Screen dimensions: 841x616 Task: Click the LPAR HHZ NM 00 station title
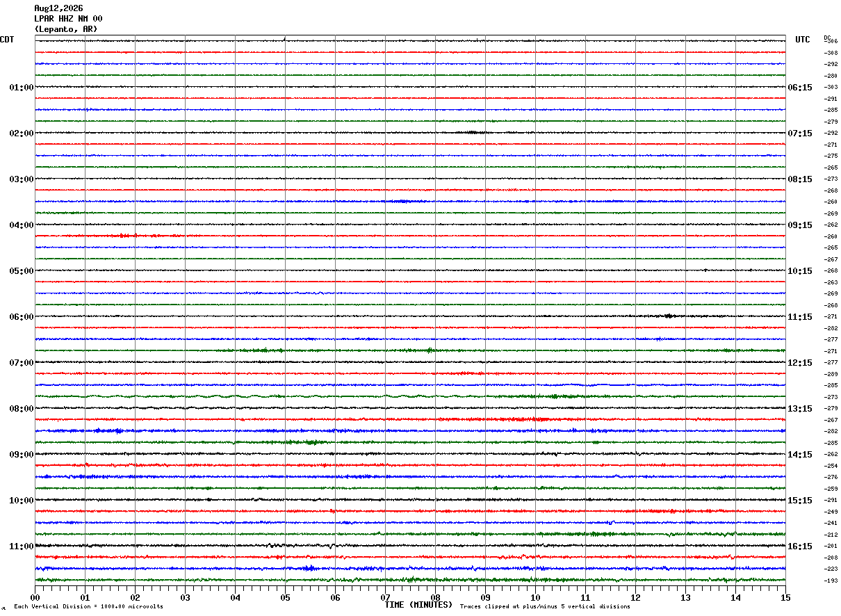point(68,19)
